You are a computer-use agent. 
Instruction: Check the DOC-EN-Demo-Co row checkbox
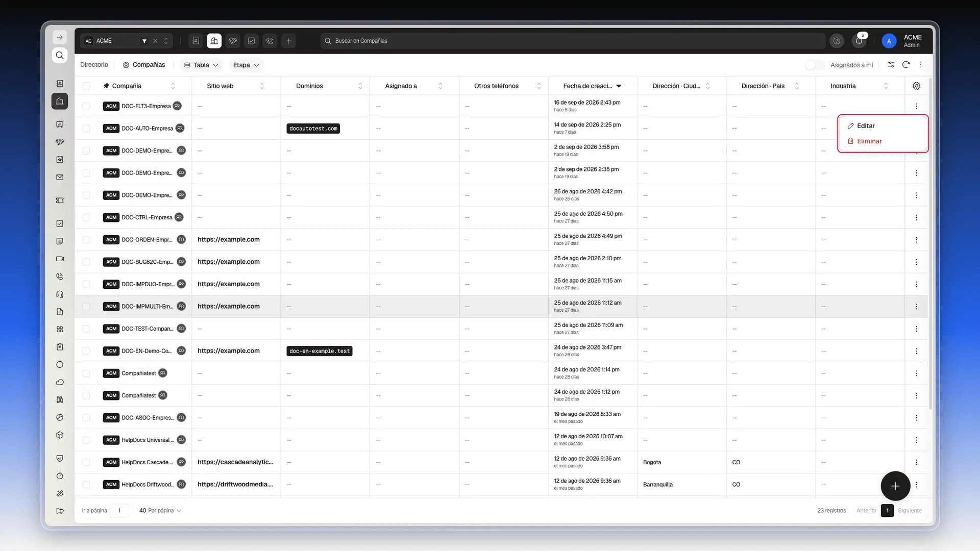point(86,351)
